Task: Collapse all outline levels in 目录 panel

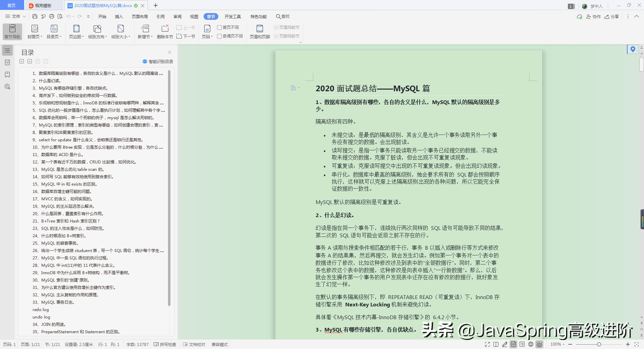Action: coord(30,61)
